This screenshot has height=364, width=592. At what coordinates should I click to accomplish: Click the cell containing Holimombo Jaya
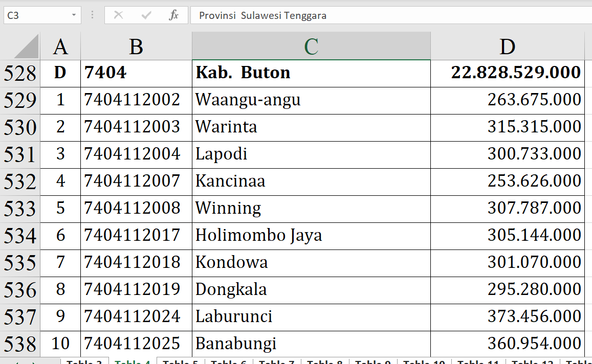coord(311,235)
